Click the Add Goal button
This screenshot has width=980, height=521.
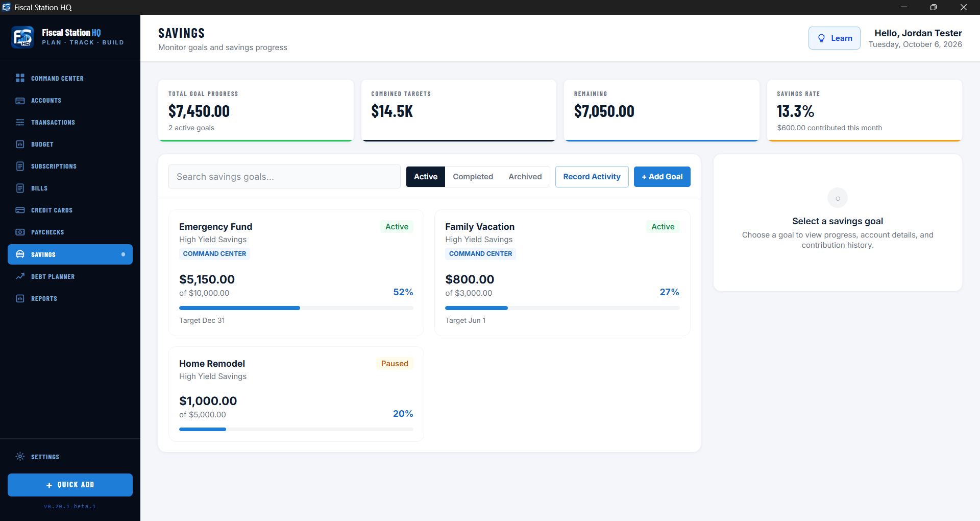pyautogui.click(x=662, y=177)
